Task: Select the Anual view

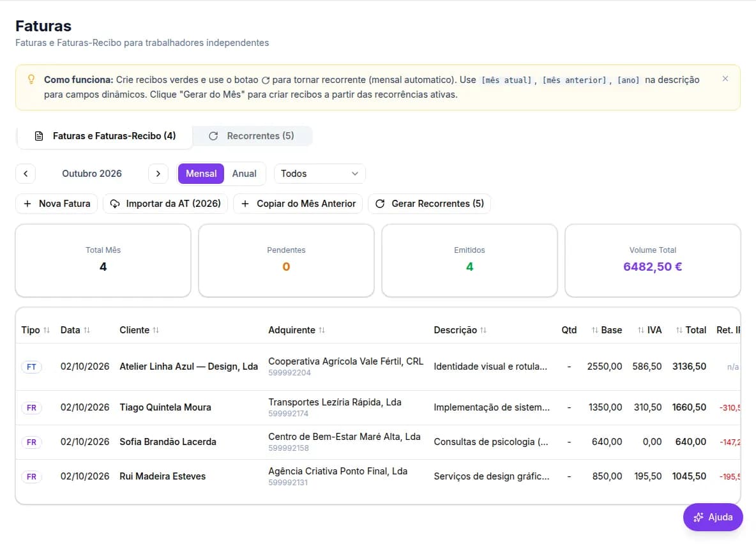Action: (x=245, y=174)
